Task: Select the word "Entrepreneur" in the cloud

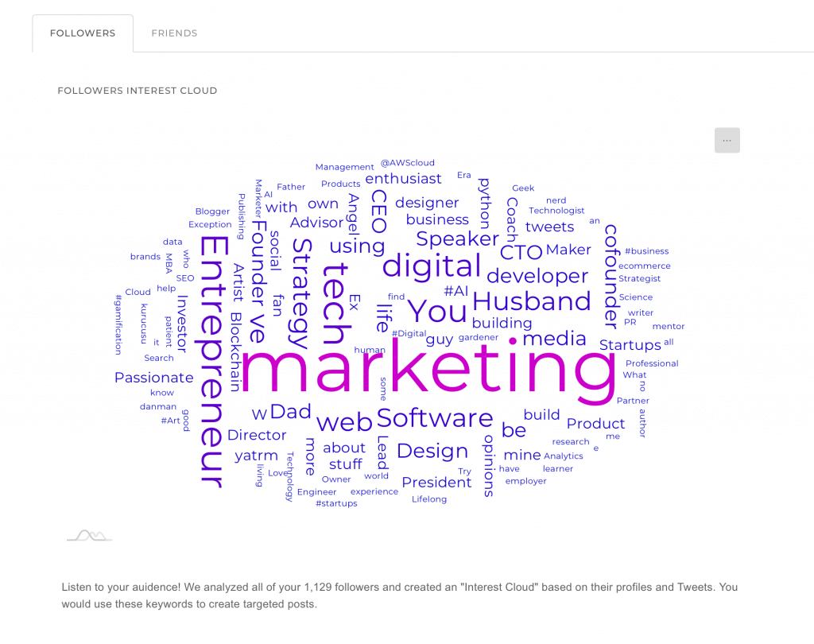Action: point(213,362)
